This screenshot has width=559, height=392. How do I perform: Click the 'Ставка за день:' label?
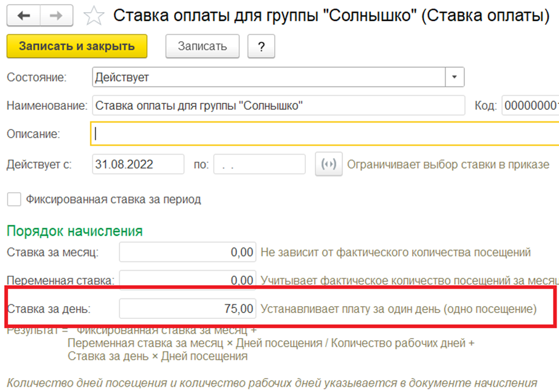49,308
